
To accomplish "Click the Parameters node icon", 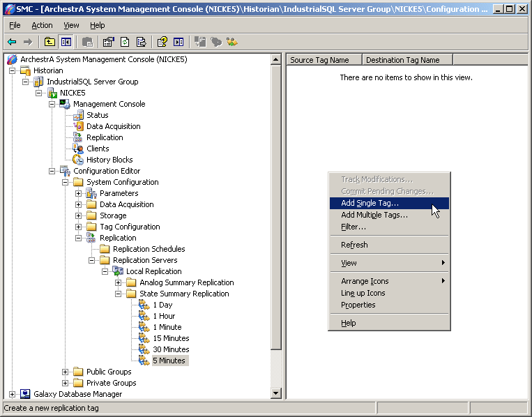I will point(91,193).
